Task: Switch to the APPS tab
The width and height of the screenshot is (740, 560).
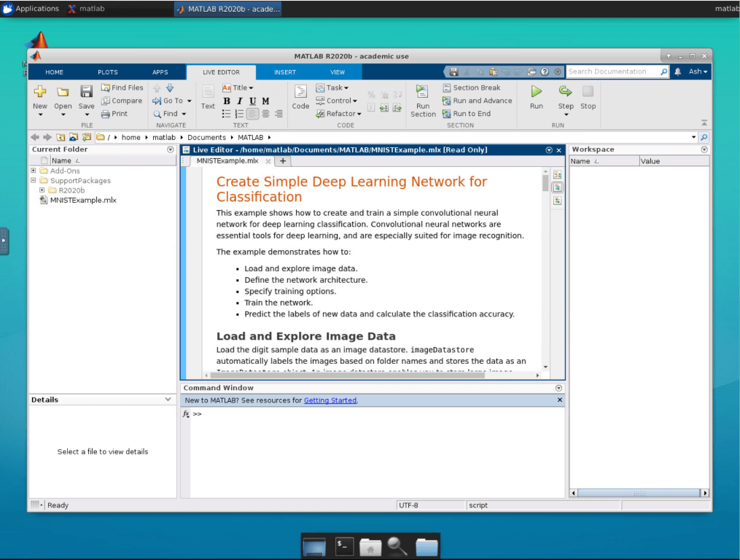Action: point(160,72)
